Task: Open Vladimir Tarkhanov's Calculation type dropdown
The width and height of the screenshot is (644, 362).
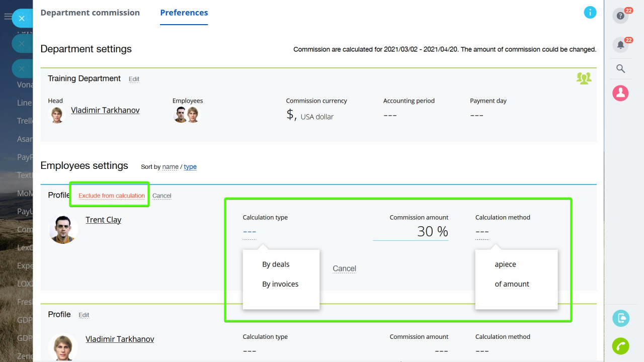Action: [x=250, y=351]
